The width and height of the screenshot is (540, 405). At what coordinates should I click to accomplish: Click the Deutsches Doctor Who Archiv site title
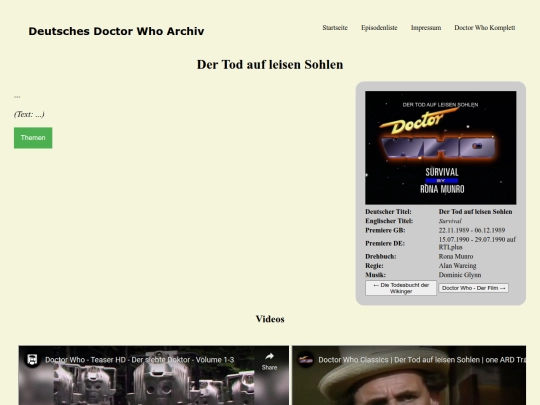pos(116,31)
